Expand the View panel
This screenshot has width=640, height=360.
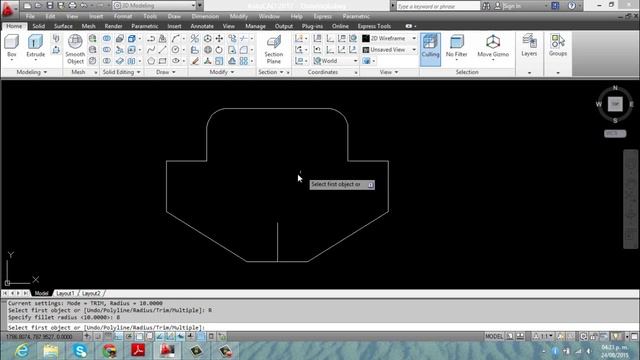(389, 72)
